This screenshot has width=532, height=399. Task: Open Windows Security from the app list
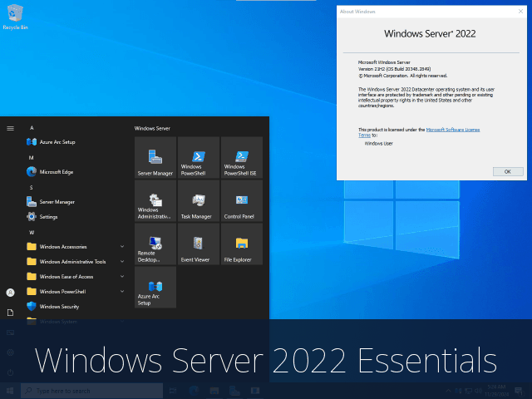coord(76,307)
